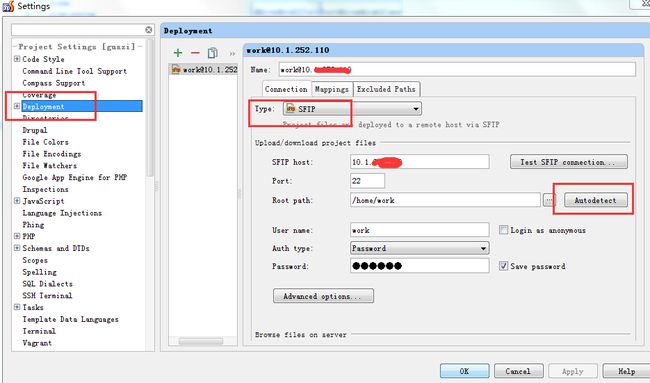Select Vagrant settings
This screenshot has height=383, width=650.
(37, 343)
